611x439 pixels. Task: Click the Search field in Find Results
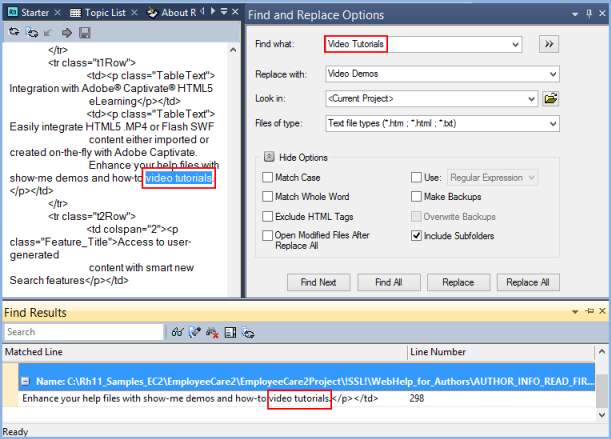tap(82, 332)
